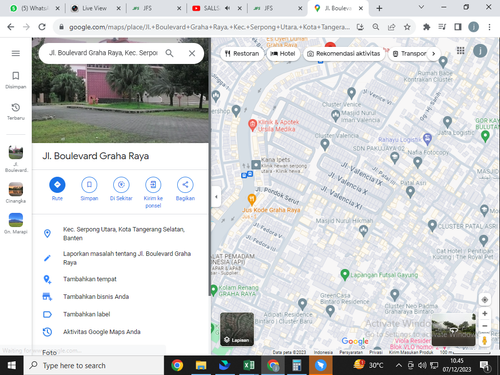
Task: Collapse the side panel with arrow tab
Action: [216, 197]
